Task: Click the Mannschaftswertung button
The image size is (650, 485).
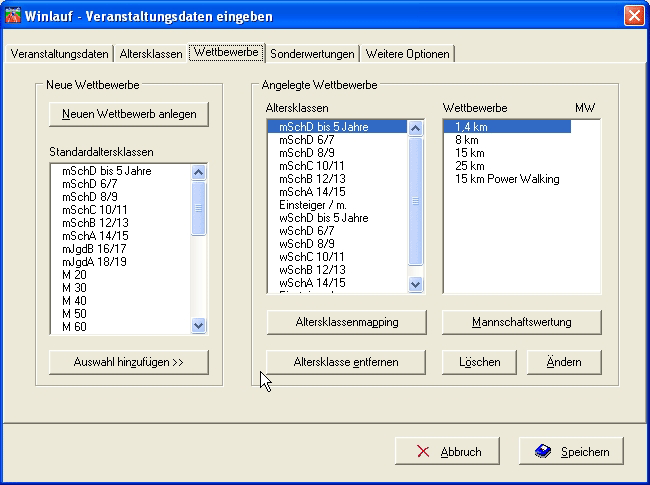Action: click(521, 322)
